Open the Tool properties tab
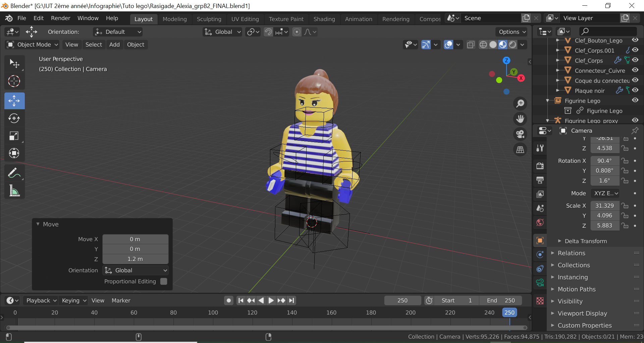Image resolution: width=644 pixels, height=343 pixels. pyautogui.click(x=540, y=148)
